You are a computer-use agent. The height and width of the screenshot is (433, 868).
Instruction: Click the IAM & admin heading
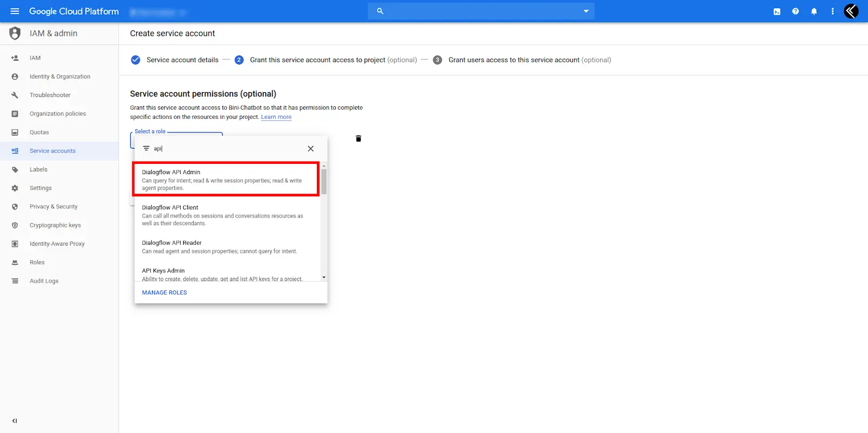tap(54, 33)
